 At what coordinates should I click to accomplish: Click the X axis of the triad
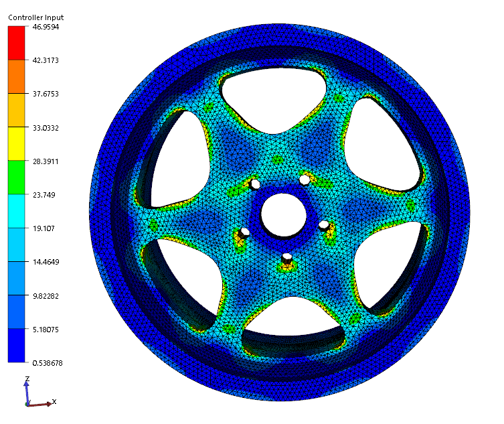[40, 403]
